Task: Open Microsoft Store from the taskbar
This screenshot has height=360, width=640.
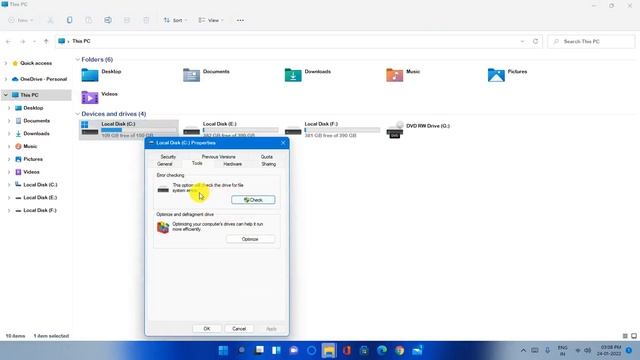Action: coord(364,350)
